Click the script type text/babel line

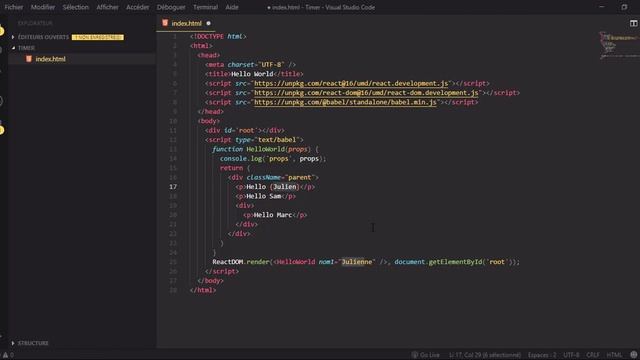pos(254,140)
